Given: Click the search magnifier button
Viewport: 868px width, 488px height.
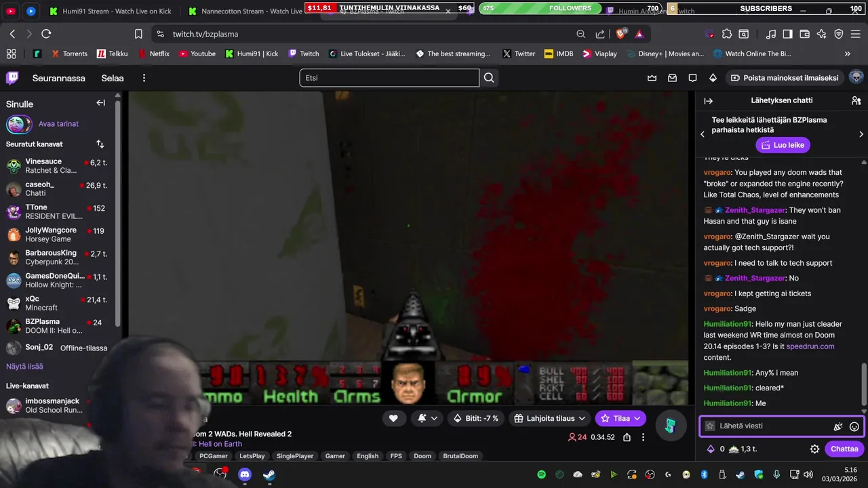Looking at the screenshot, I should click(489, 78).
